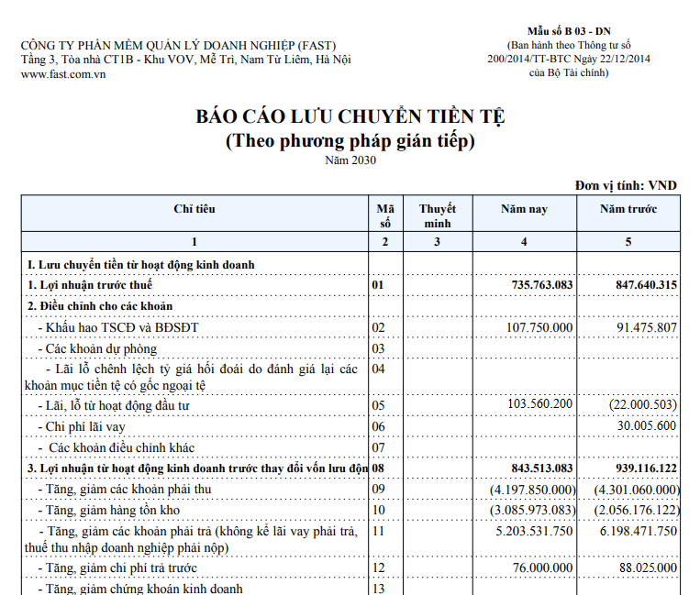This screenshot has width=700, height=595.
Task: Select the 'Lợi nhuận trước thuế' row label
Action: [x=89, y=285]
